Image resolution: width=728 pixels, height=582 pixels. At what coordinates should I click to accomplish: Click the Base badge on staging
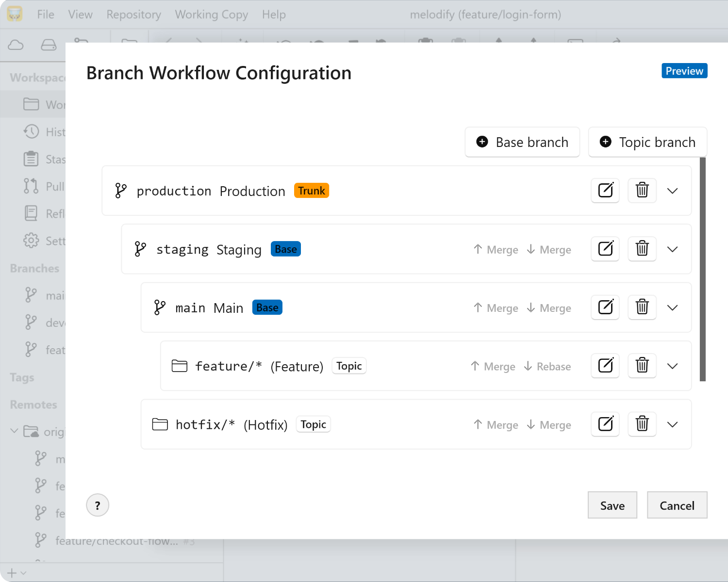tap(286, 249)
